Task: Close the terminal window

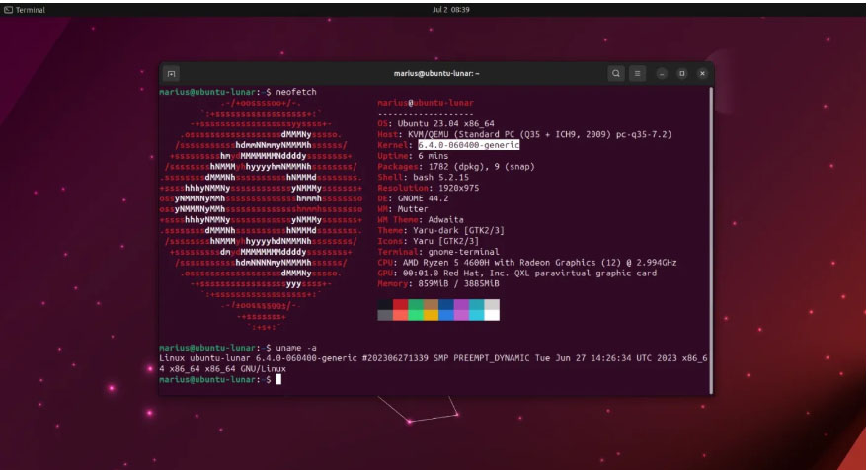Action: [702, 74]
